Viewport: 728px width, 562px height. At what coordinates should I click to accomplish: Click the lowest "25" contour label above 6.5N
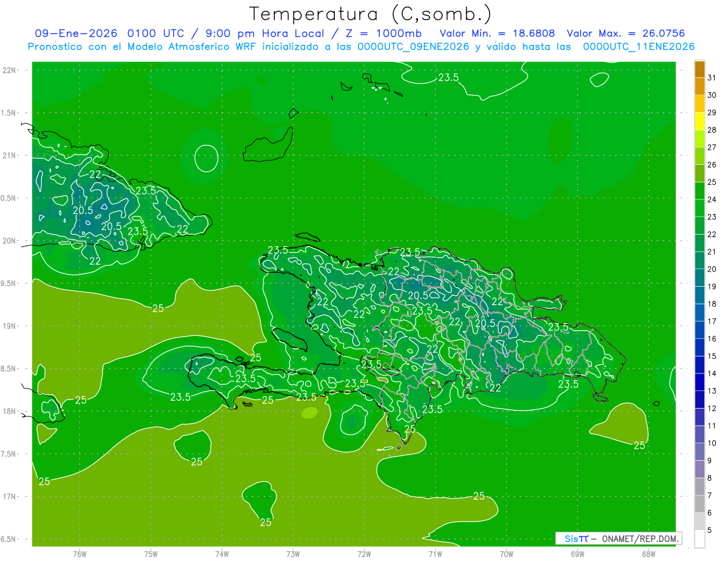(266, 522)
